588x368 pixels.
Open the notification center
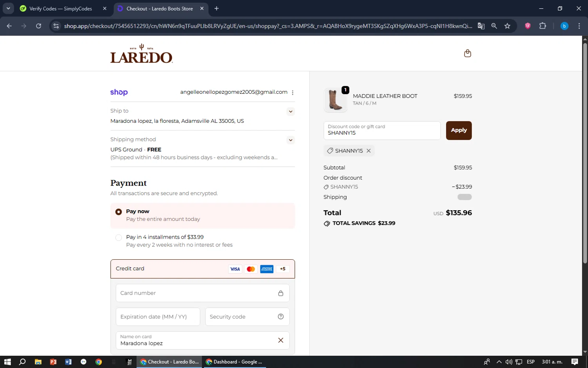pyautogui.click(x=575, y=362)
